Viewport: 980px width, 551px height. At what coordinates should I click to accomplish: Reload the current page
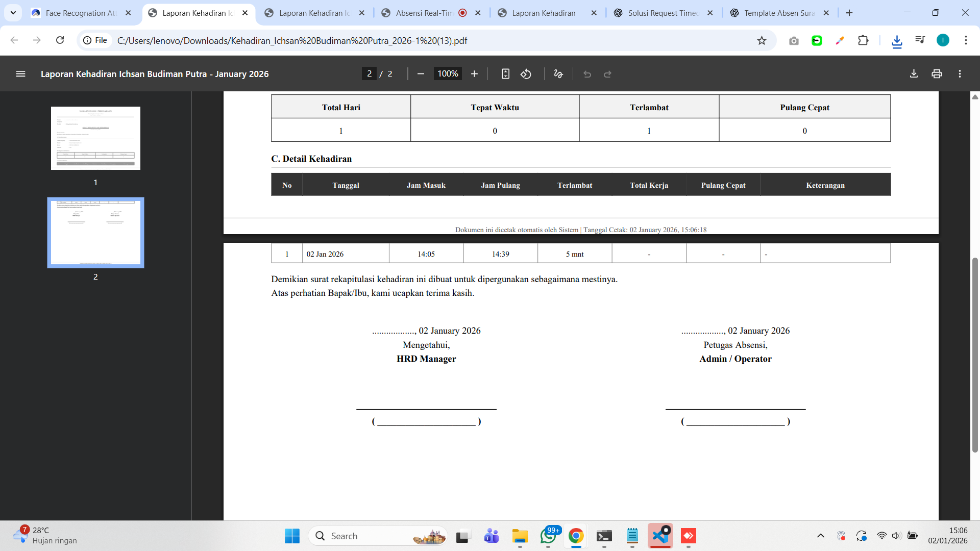point(60,40)
